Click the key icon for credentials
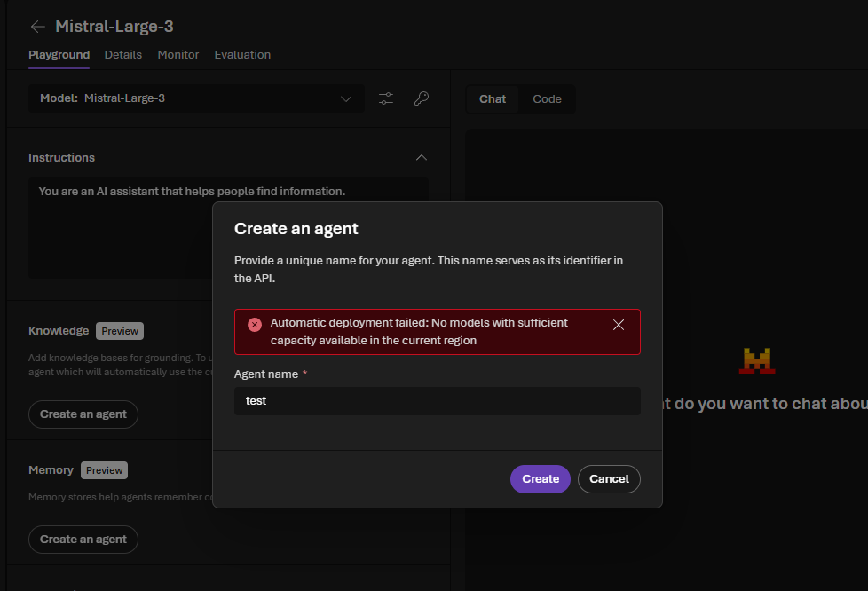The image size is (868, 591). pos(422,98)
